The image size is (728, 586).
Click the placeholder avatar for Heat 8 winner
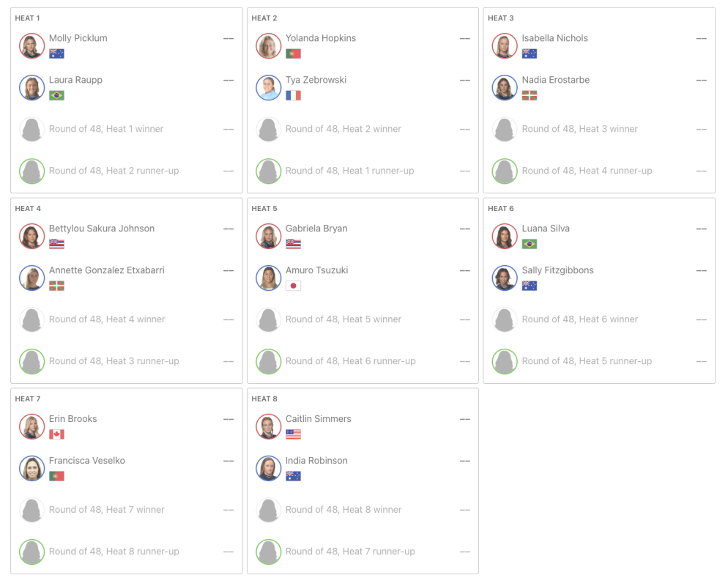(269, 510)
